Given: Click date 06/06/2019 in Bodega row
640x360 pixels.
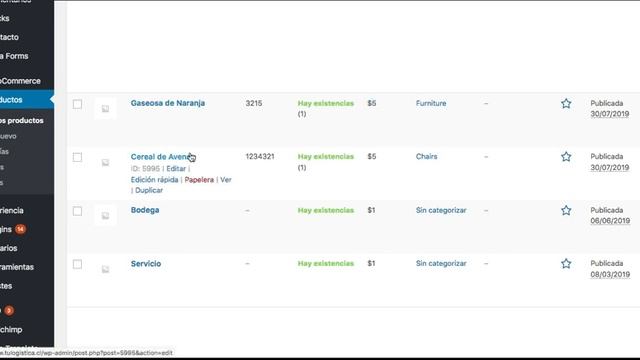Looking at the screenshot, I should (x=610, y=221).
